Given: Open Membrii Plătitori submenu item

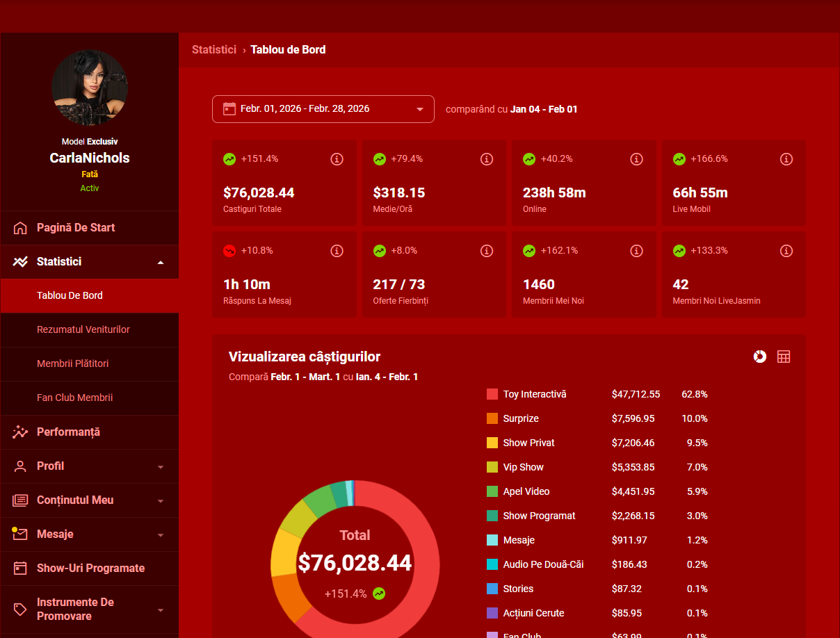Looking at the screenshot, I should click(90, 364).
